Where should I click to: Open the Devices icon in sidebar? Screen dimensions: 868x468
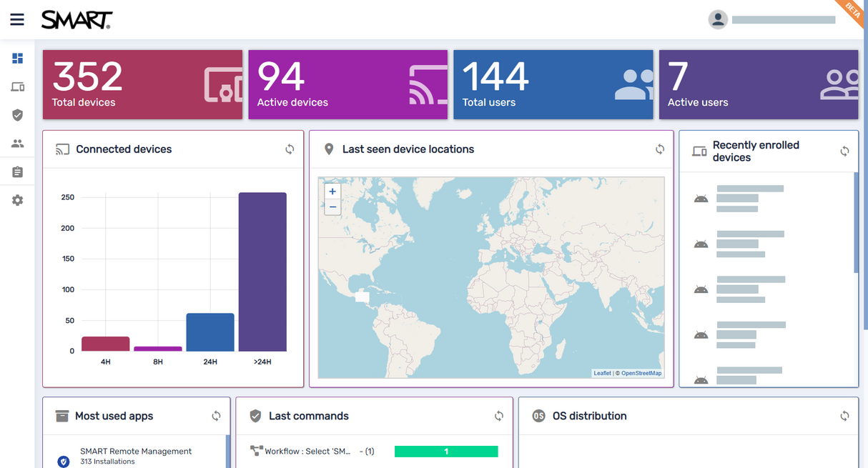(18, 87)
